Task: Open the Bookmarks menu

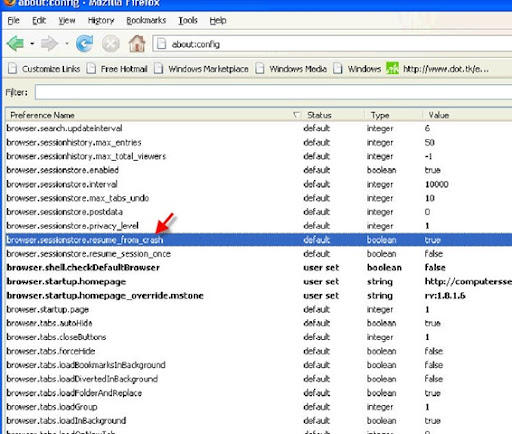Action: coord(146,20)
